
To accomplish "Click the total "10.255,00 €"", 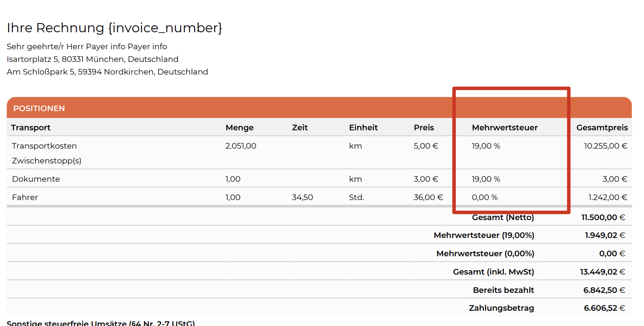I will 606,146.
